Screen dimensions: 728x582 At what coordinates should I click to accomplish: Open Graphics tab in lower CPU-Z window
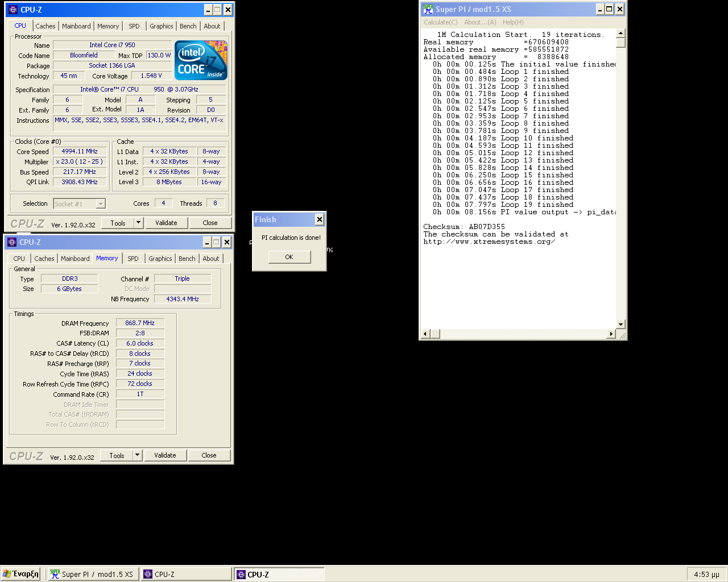(x=160, y=259)
